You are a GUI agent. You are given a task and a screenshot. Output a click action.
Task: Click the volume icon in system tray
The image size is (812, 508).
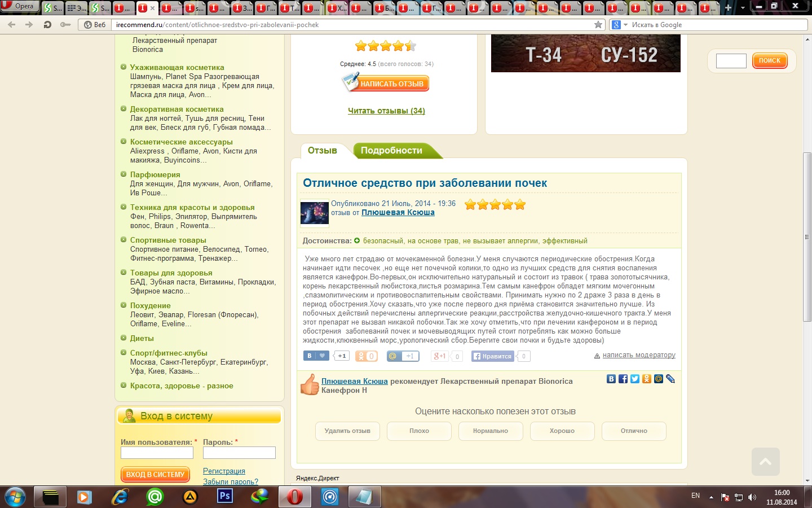point(752,497)
